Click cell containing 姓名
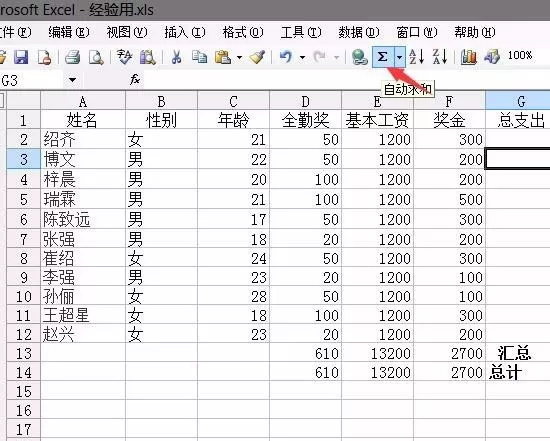 [83, 120]
